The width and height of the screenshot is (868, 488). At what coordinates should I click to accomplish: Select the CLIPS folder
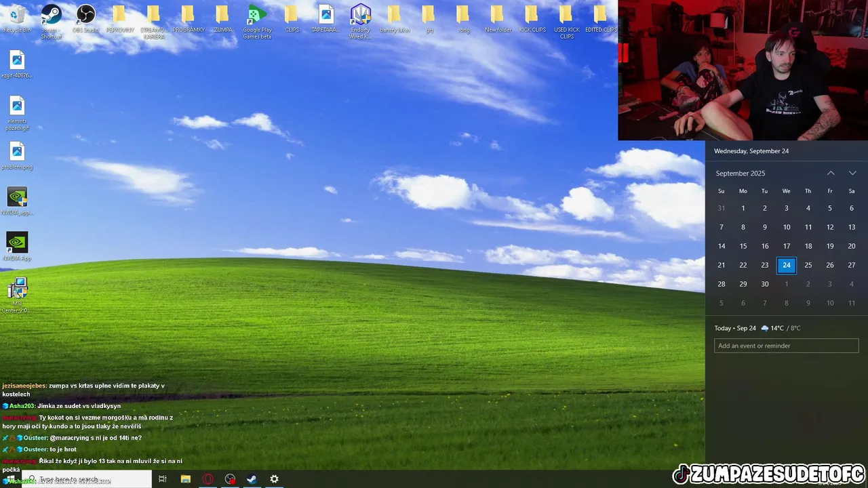point(292,19)
